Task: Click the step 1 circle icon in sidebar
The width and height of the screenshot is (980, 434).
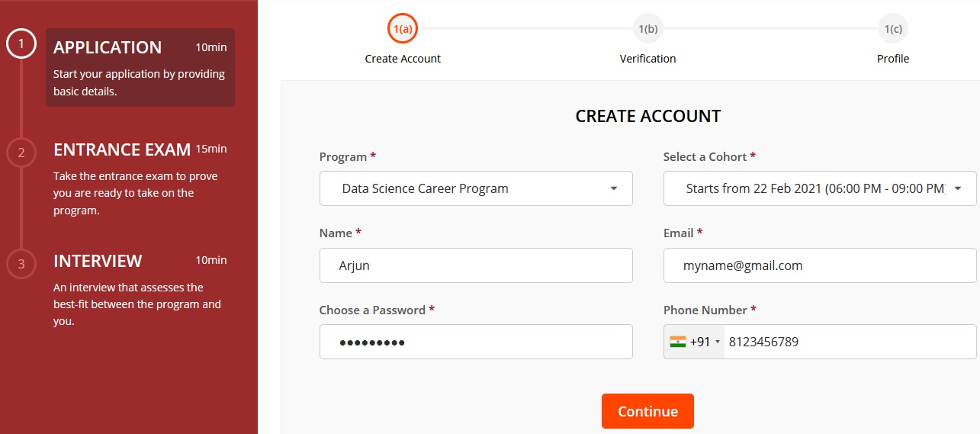Action: pos(21,44)
